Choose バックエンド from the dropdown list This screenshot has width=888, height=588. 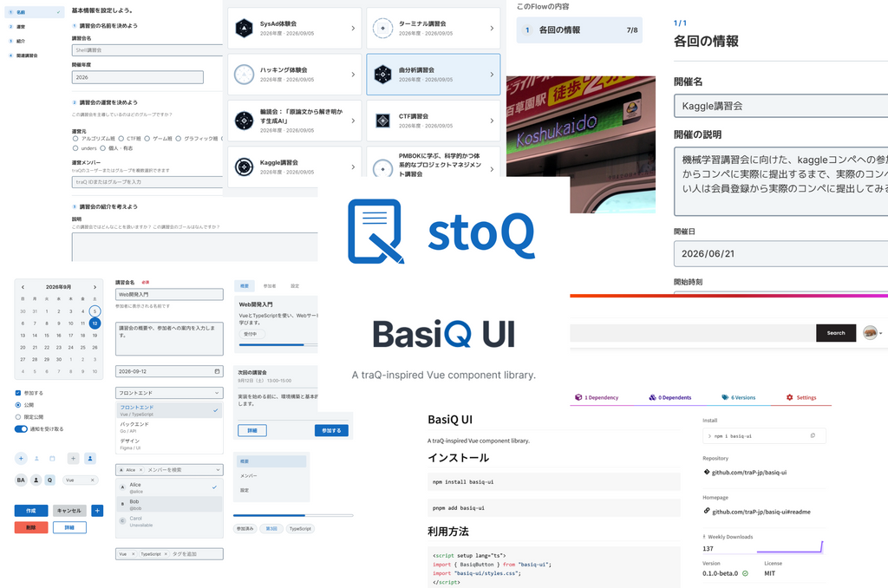coord(169,427)
